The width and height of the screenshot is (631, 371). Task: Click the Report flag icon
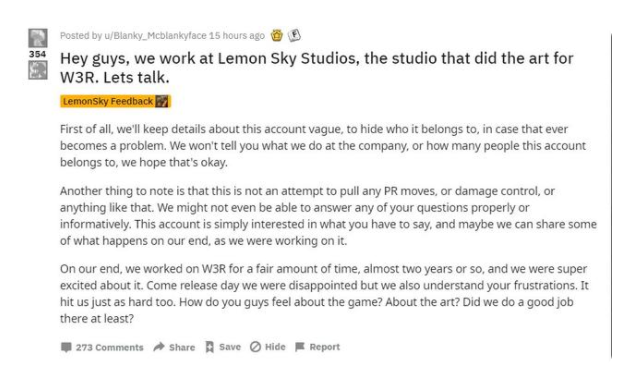pyautogui.click(x=300, y=347)
